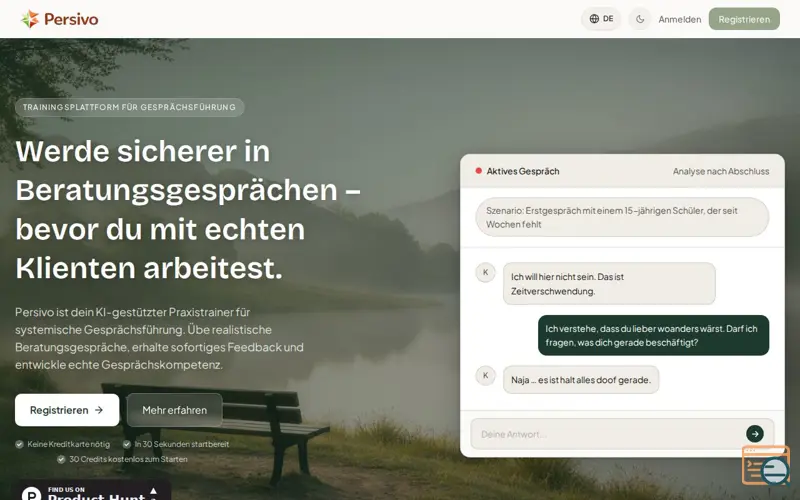800x500 pixels.
Task: Click the send arrow icon in chat
Action: [754, 434]
